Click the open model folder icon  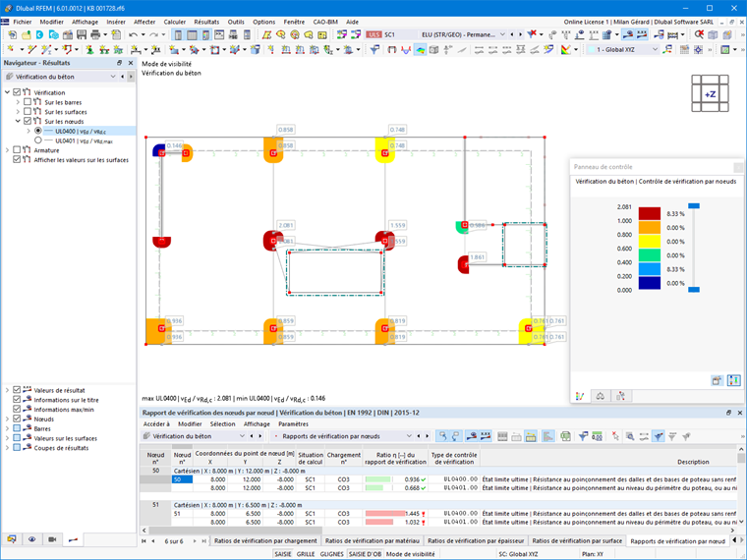27,34
